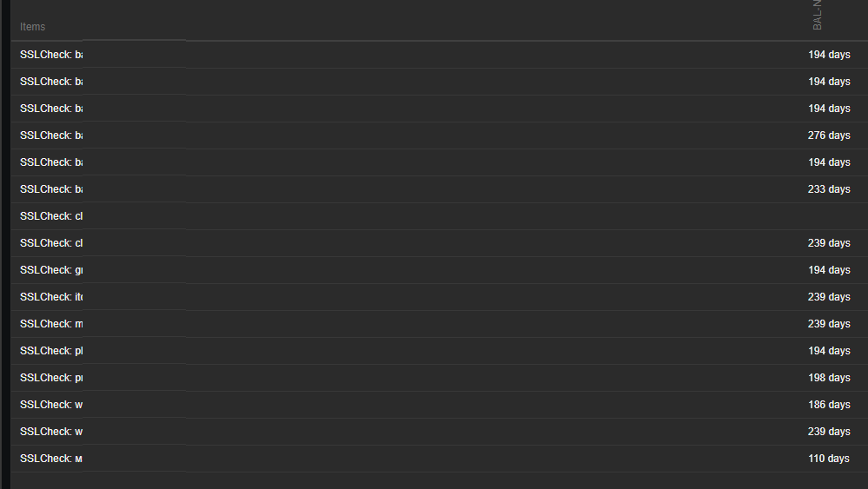868x489 pixels.
Task: Select the 233 days cell
Action: (828, 189)
